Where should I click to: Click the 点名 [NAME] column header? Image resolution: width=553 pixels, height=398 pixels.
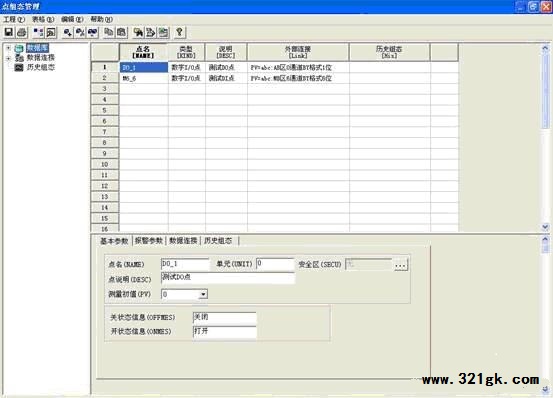pos(143,52)
